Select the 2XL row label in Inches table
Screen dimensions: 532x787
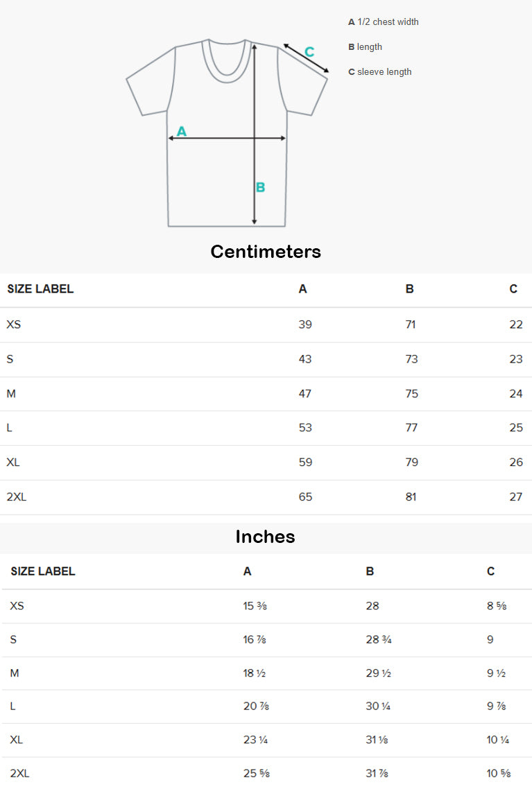(x=20, y=774)
